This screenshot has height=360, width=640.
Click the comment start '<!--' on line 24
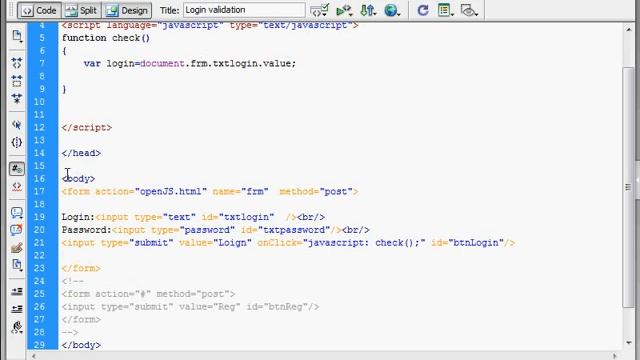coord(73,281)
